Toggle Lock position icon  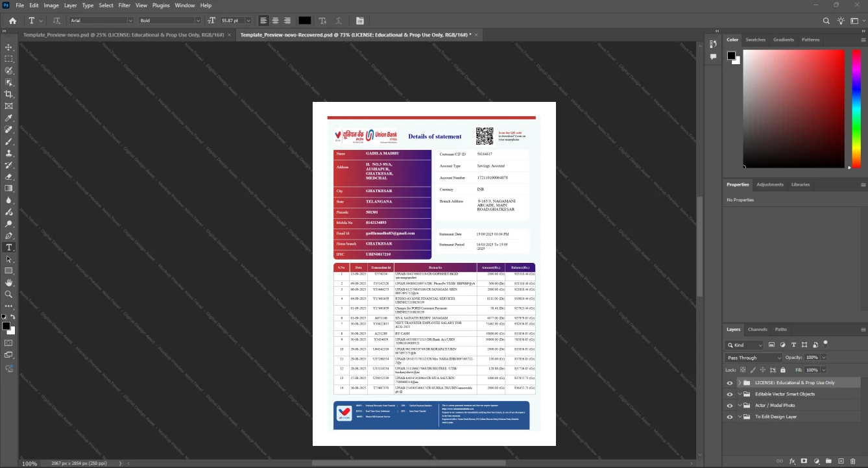763,370
